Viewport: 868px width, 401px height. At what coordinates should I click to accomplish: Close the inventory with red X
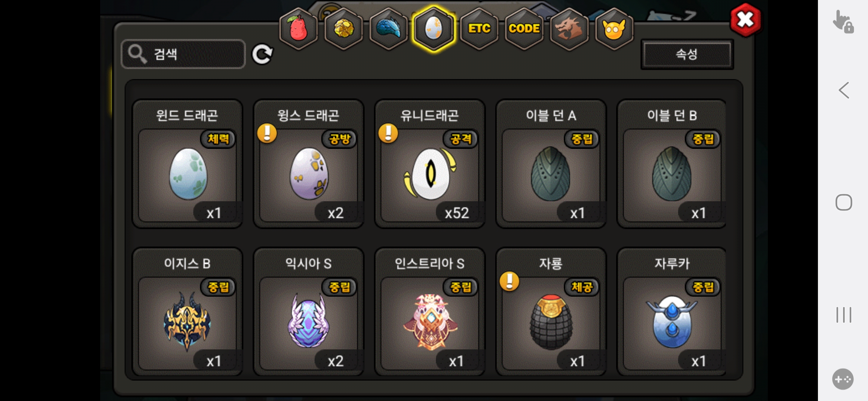point(745,20)
